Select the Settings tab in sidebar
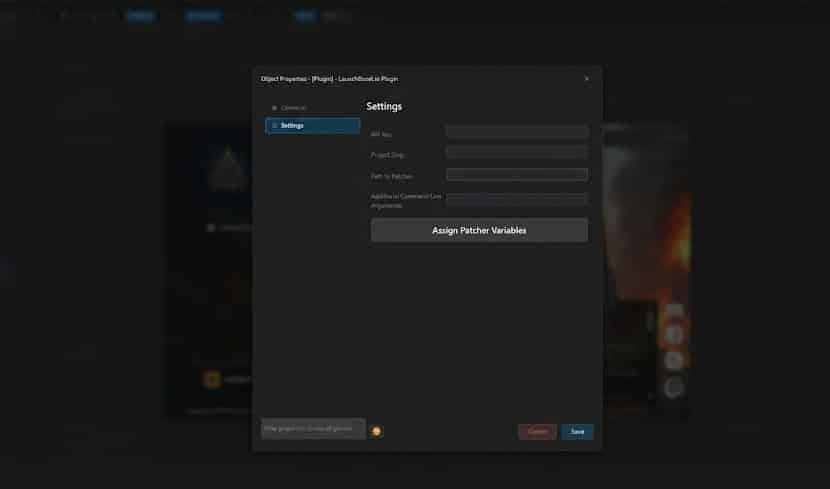Image resolution: width=830 pixels, height=489 pixels. click(312, 126)
